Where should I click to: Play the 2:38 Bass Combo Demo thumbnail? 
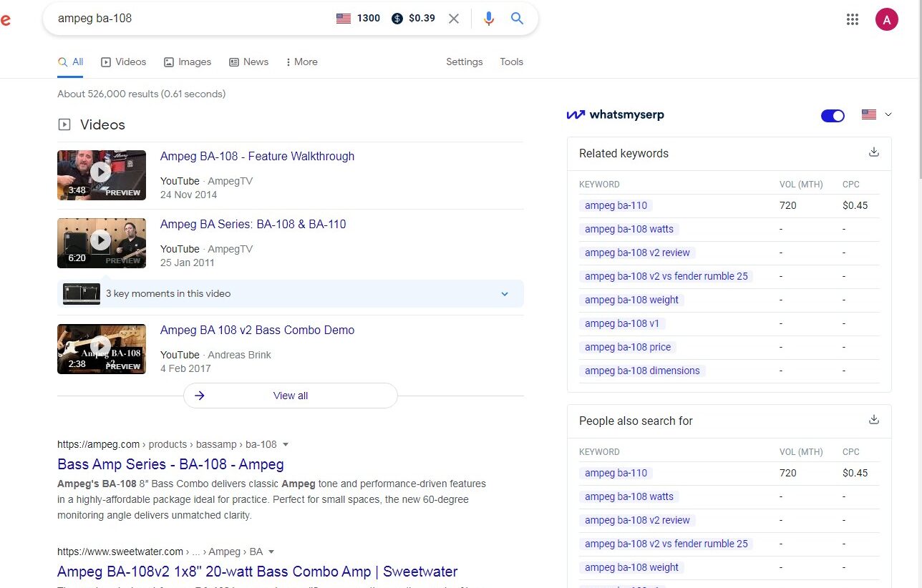click(x=102, y=349)
